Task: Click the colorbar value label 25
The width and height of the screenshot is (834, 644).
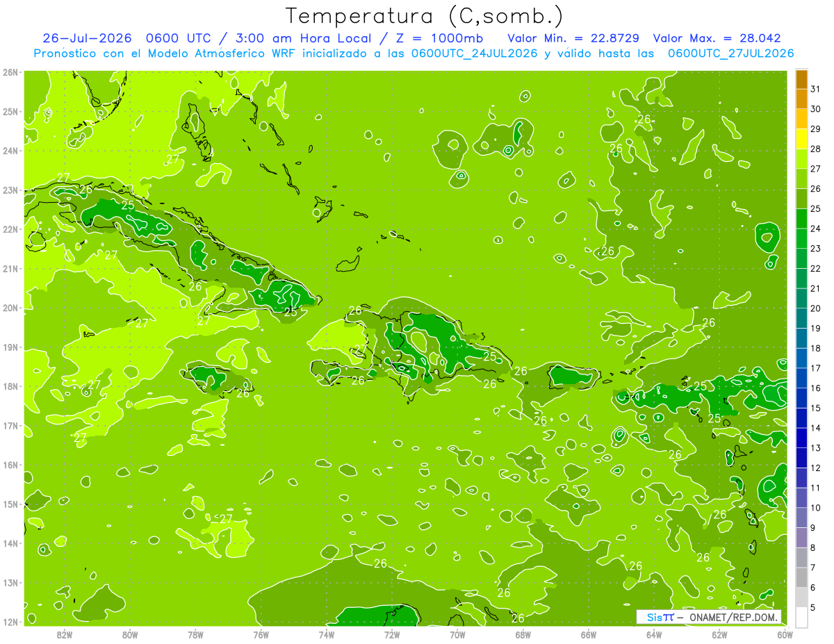Action: (815, 209)
